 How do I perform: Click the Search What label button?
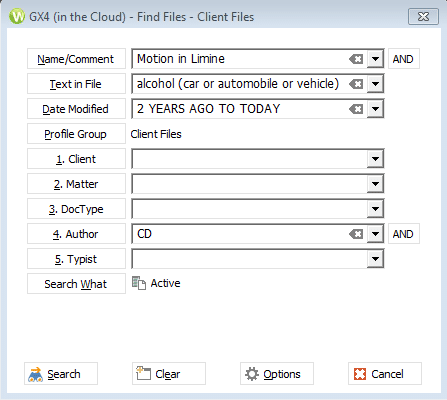tap(76, 284)
